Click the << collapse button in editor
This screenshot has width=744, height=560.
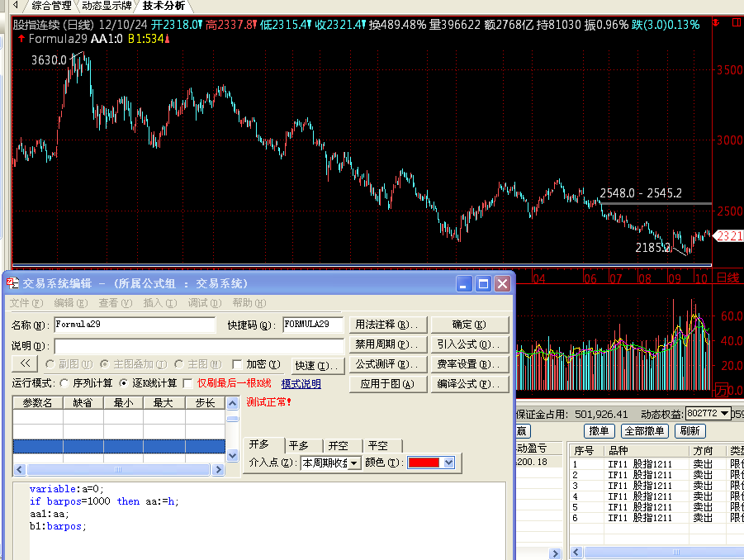25,364
